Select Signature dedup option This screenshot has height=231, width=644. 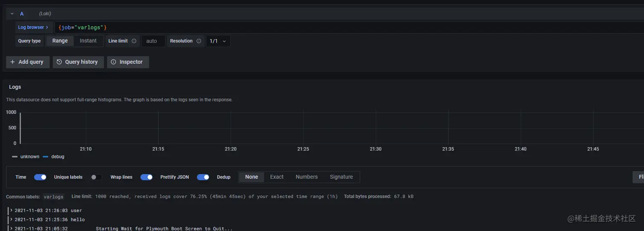341,177
